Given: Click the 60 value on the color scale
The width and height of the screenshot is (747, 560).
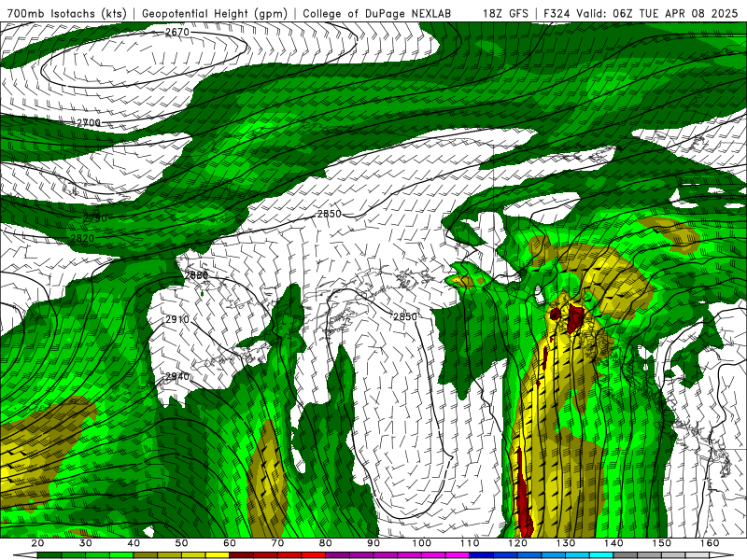Looking at the screenshot, I should [230, 543].
